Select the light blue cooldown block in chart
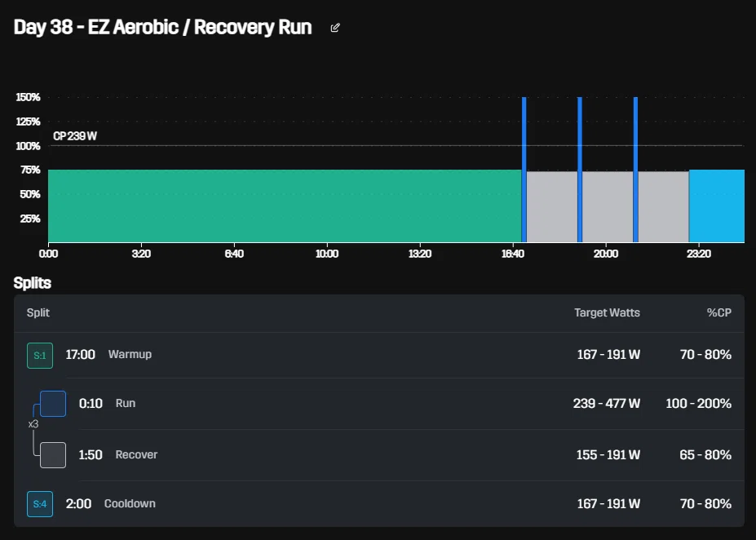The height and width of the screenshot is (540, 756). click(717, 206)
